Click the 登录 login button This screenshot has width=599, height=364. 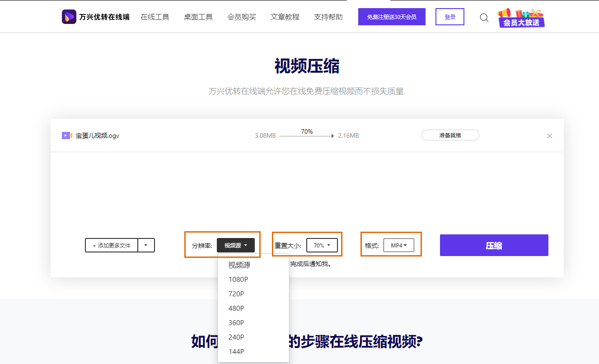449,16
